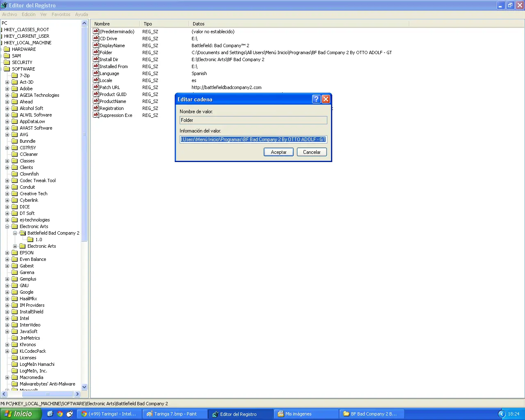This screenshot has height=420, width=525.
Task: Expand the Adobe key
Action: pyautogui.click(x=7, y=89)
